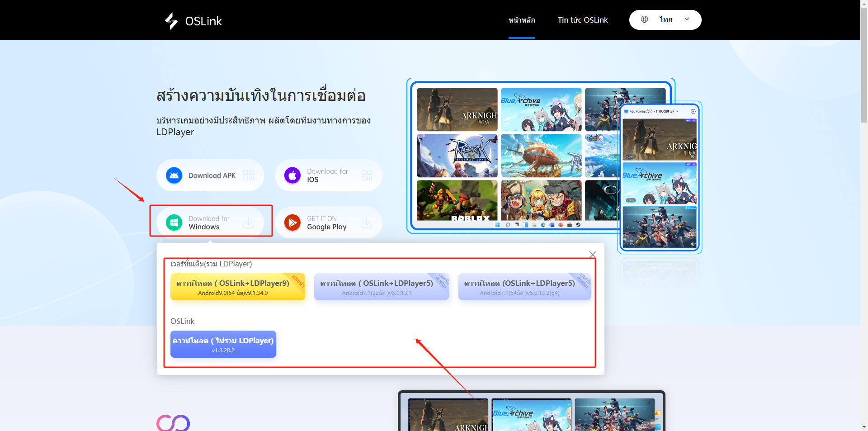The image size is (868, 431).
Task: Download OSLink+LDPlayer5 32-bit v5.0.13.1
Action: point(381,287)
